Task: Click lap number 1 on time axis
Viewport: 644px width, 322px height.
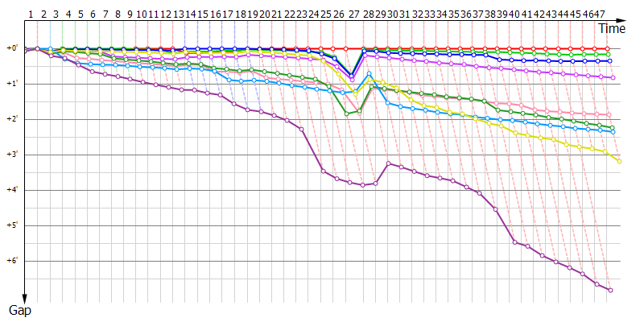Action: 31,14
